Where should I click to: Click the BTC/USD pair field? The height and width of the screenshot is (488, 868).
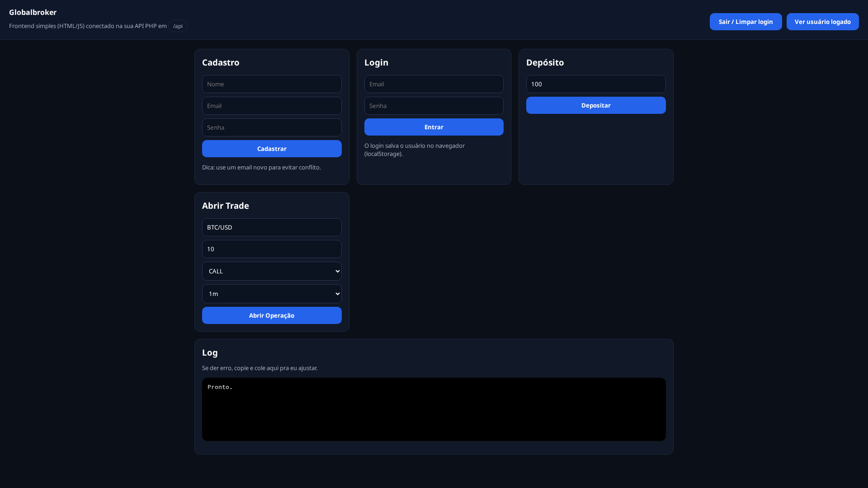271,227
